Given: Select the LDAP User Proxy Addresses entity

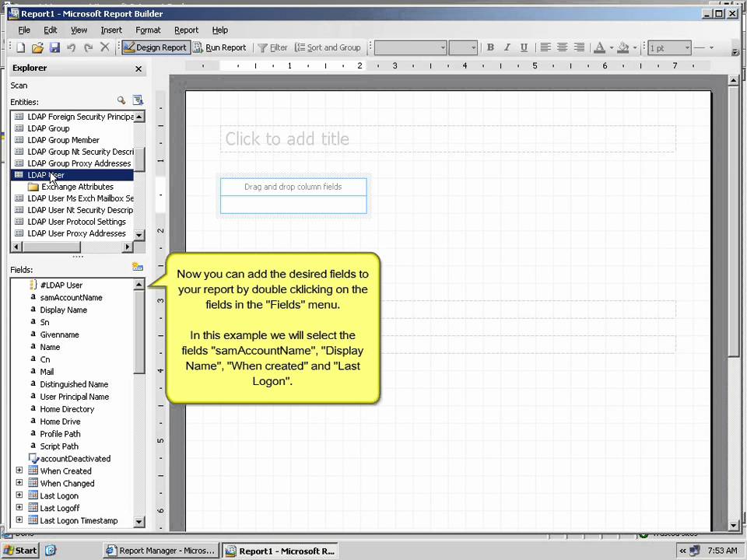Looking at the screenshot, I should click(76, 233).
